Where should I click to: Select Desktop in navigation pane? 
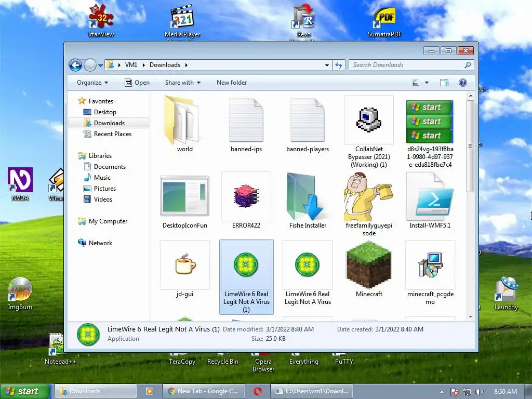tap(105, 112)
